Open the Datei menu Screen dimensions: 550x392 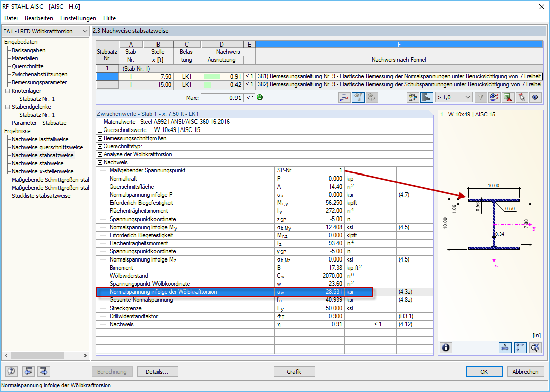coord(11,18)
